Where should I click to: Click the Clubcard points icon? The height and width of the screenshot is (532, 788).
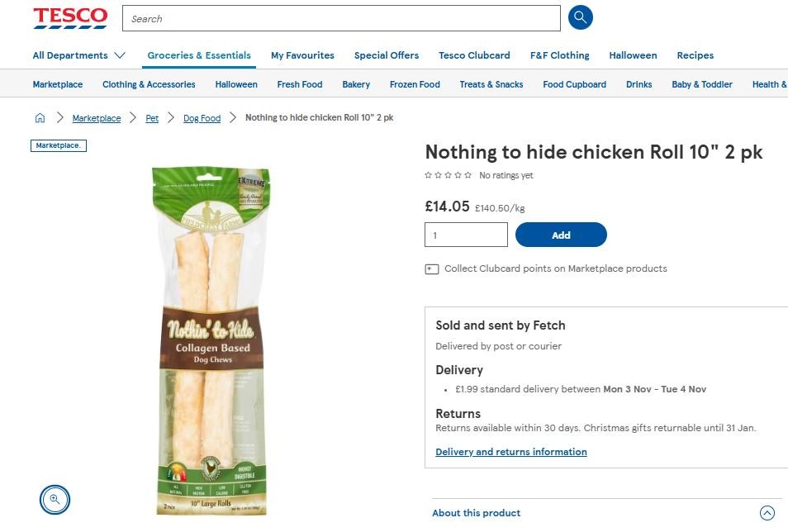[431, 268]
